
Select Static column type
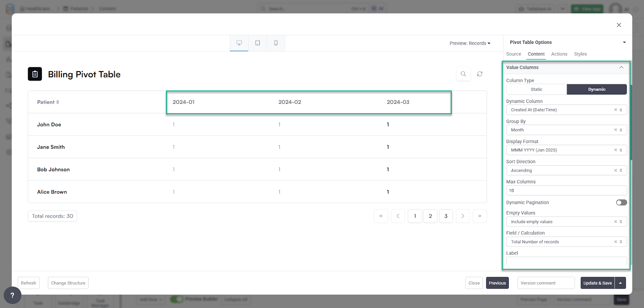click(x=537, y=89)
